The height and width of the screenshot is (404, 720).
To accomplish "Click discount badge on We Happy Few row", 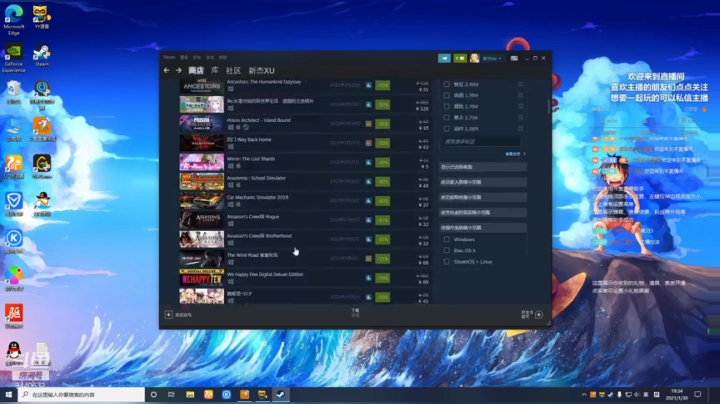I will 382,278.
